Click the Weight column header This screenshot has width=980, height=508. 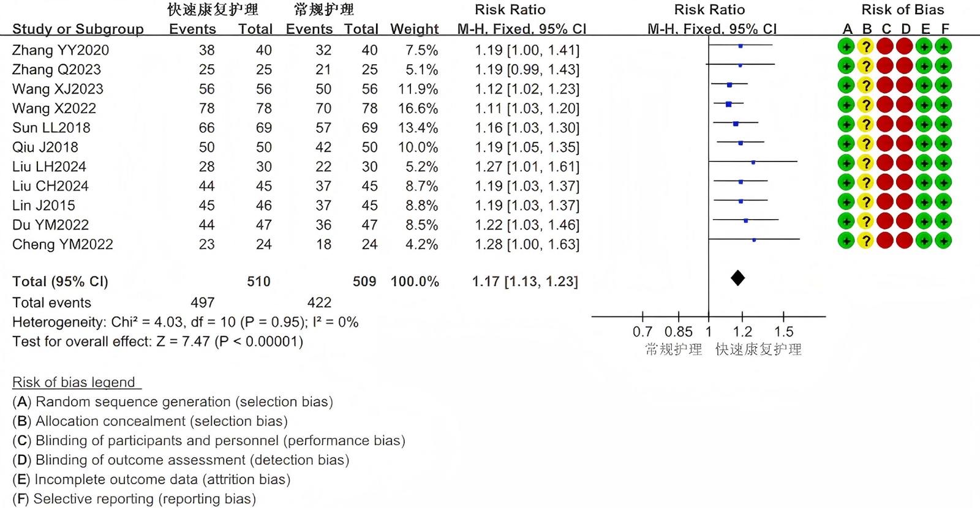click(415, 29)
